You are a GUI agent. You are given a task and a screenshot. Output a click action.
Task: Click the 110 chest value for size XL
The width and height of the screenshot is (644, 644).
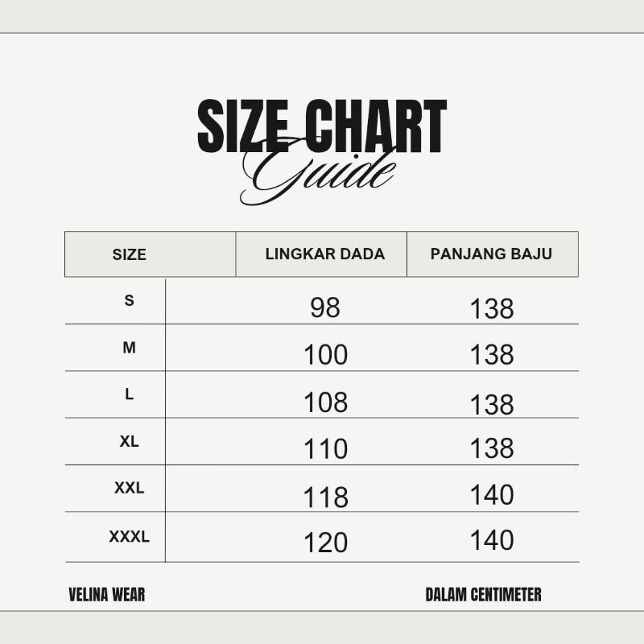pyautogui.click(x=326, y=448)
